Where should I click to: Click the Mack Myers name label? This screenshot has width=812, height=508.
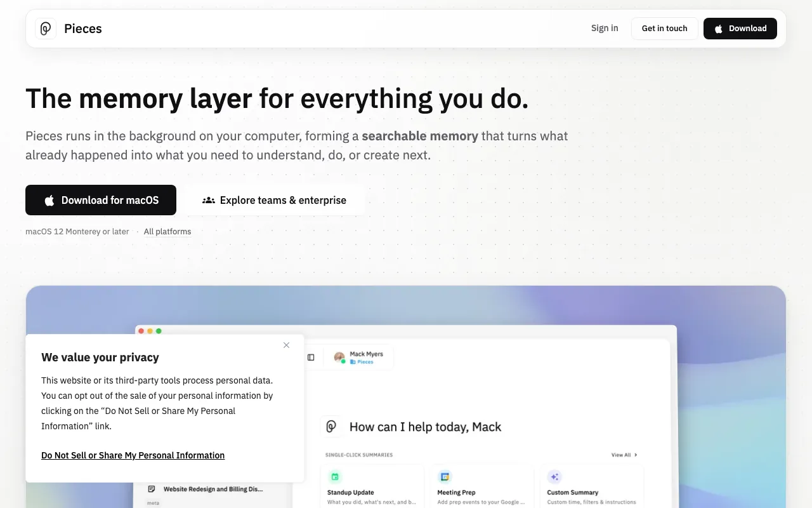click(366, 354)
